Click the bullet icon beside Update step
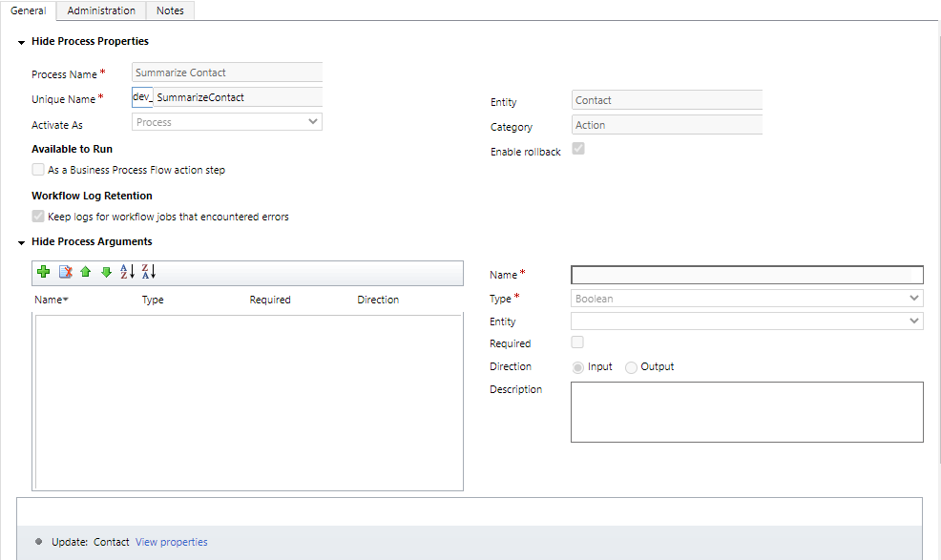Screen dimensions: 941x560 click(39, 542)
